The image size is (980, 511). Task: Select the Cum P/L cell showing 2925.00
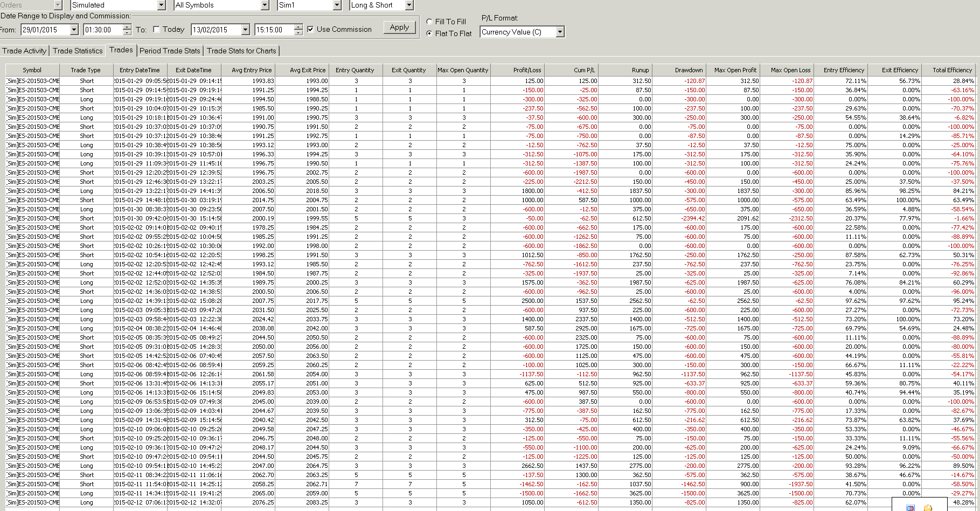[x=571, y=328]
